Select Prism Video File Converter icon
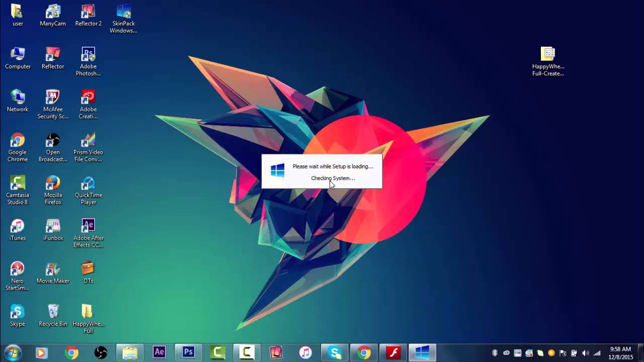The width and height of the screenshot is (644, 362). point(88,148)
